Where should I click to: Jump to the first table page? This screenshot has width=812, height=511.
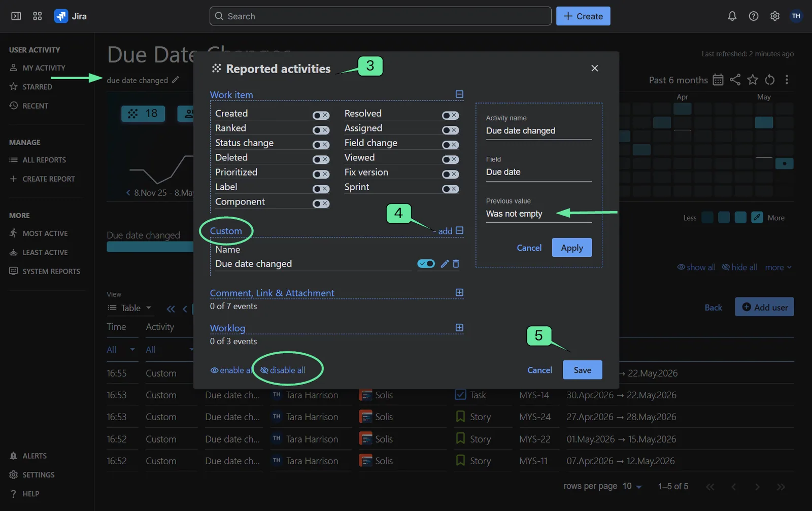tap(171, 309)
